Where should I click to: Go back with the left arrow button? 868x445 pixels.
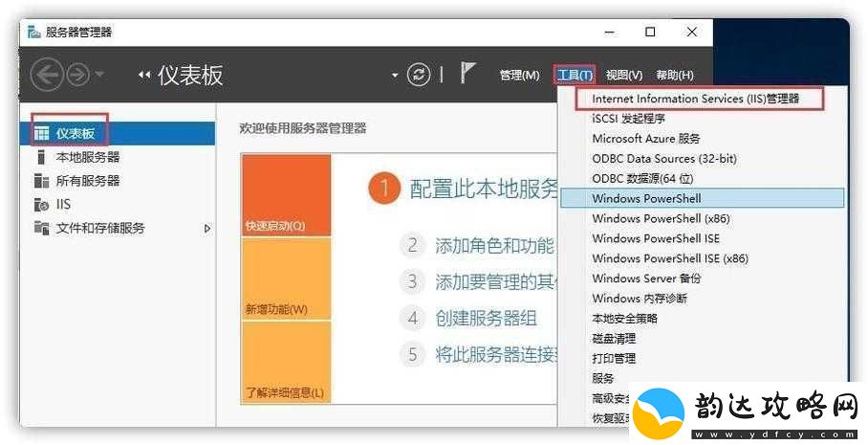47,75
